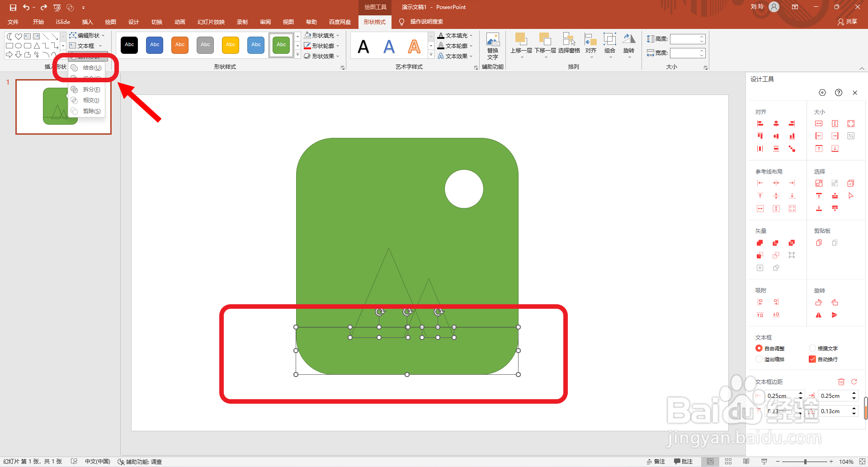Open the 文本填充 dropdown
Image resolution: width=868 pixels, height=467 pixels.
point(455,35)
